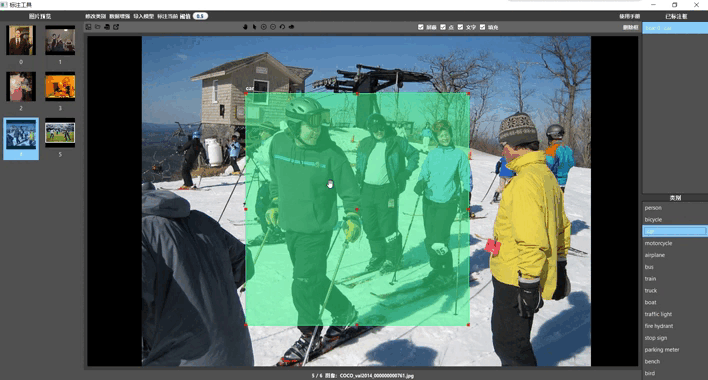Click the status bar file name COCO_val2014 text
This screenshot has height=380, width=708.
point(376,375)
